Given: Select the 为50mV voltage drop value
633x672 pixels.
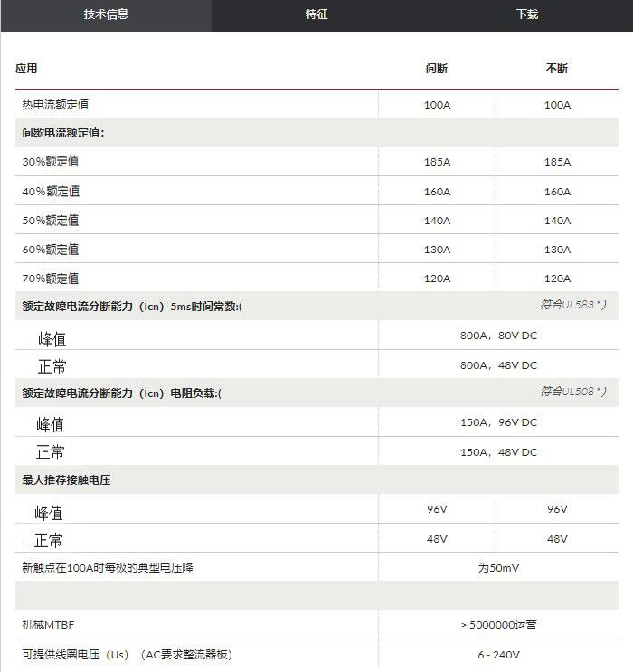Looking at the screenshot, I should [498, 568].
